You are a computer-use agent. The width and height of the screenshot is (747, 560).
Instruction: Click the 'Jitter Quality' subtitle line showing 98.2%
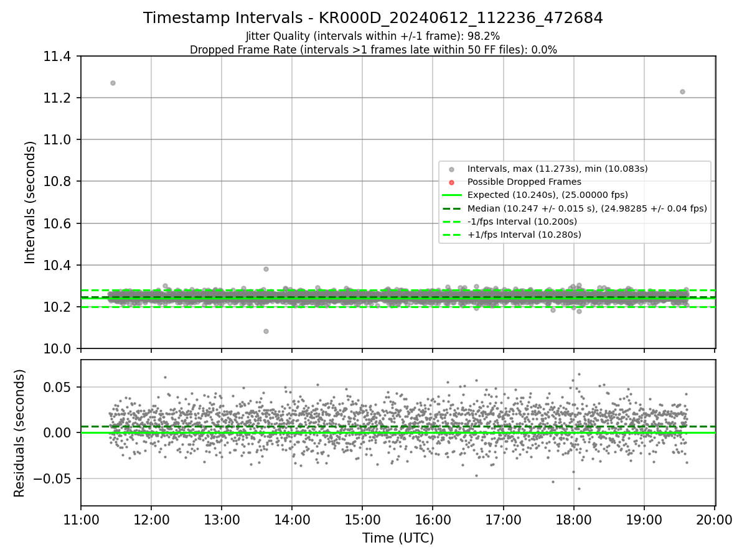pyautogui.click(x=373, y=36)
